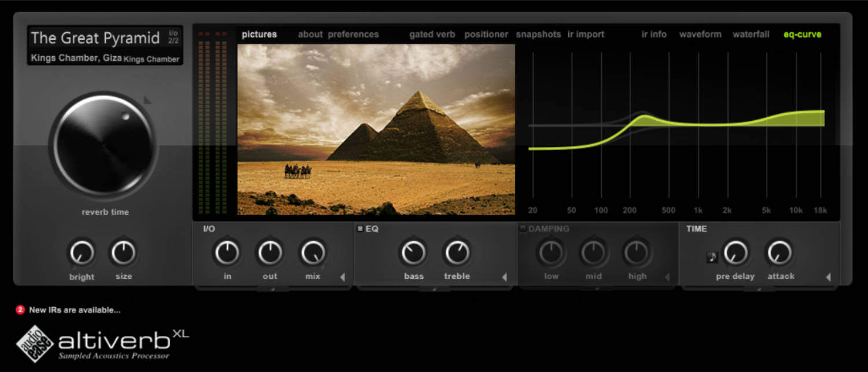
Task: Switch to the positioner tab
Action: [486, 34]
